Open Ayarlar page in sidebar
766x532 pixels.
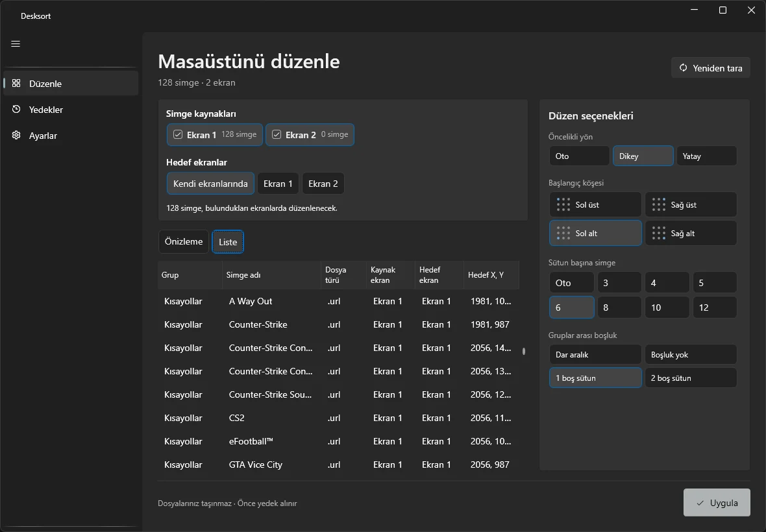(x=71, y=135)
